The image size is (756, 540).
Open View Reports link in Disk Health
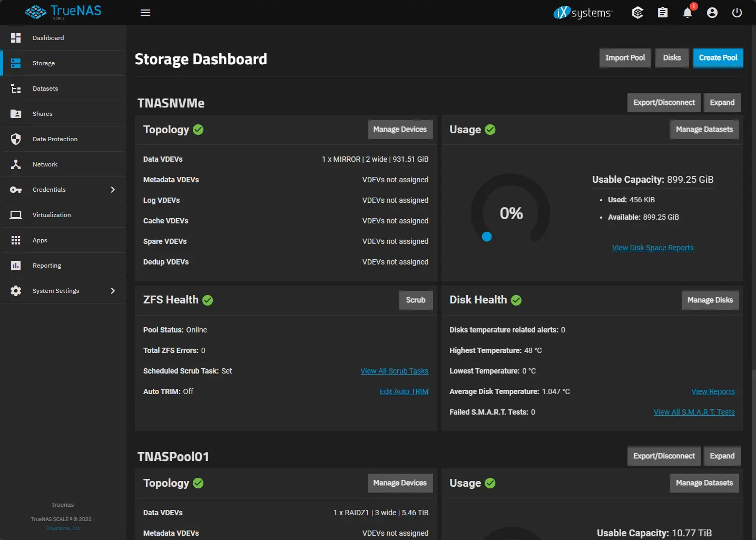pyautogui.click(x=713, y=391)
